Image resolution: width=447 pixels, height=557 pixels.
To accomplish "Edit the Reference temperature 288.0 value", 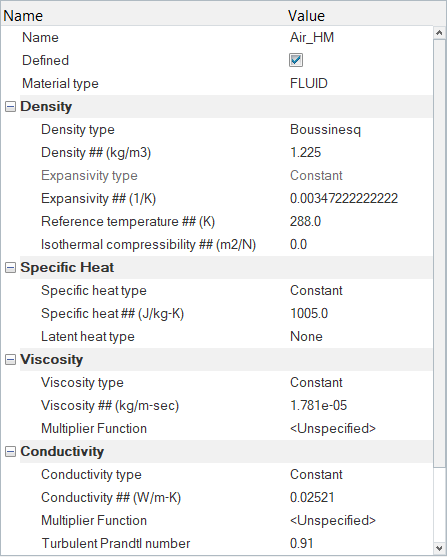I will coord(360,221).
